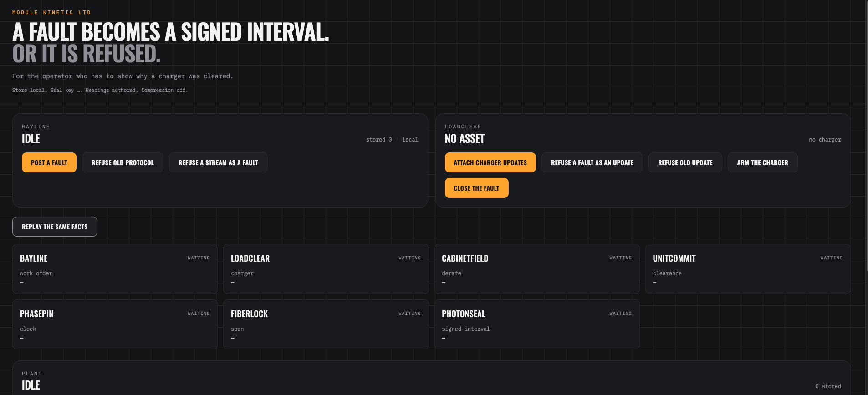Image resolution: width=868 pixels, height=395 pixels.
Task: Click the Refuse Old Update button
Action: (x=685, y=162)
